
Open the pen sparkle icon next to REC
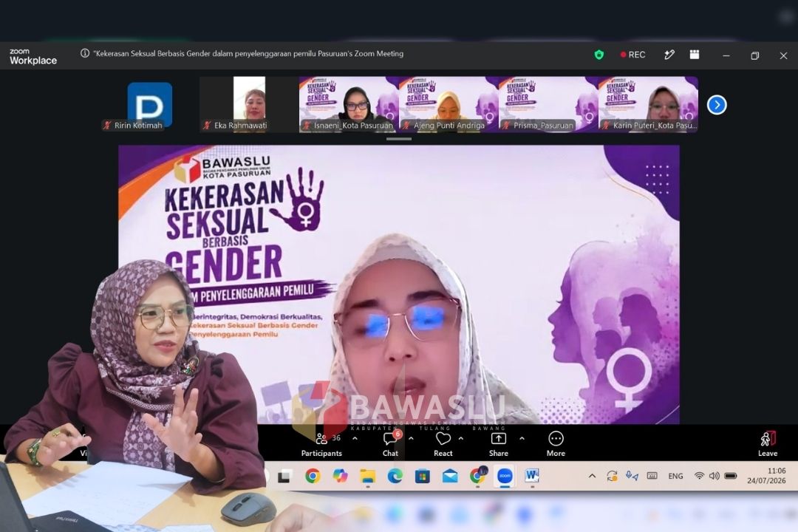[669, 55]
